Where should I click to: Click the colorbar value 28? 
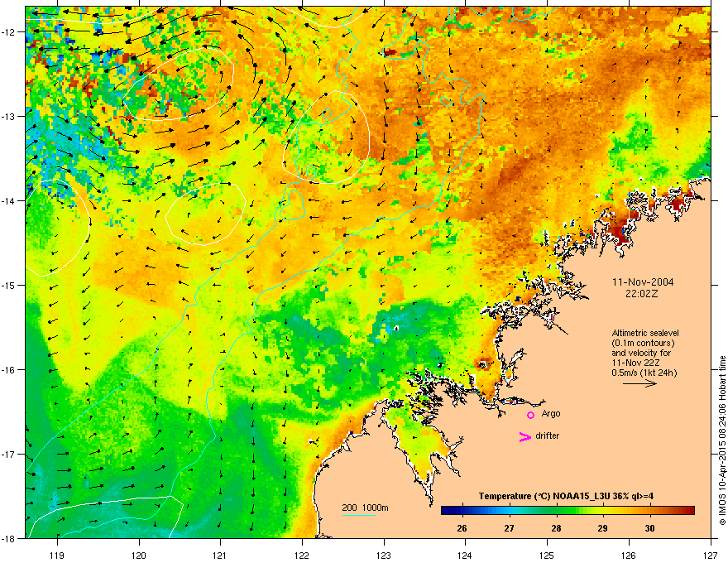(556, 528)
